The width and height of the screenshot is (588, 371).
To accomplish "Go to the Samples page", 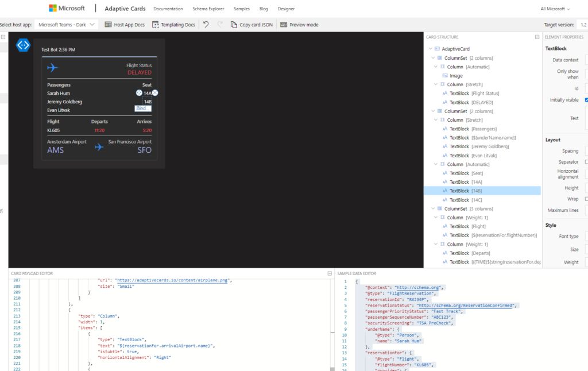I will click(x=242, y=9).
